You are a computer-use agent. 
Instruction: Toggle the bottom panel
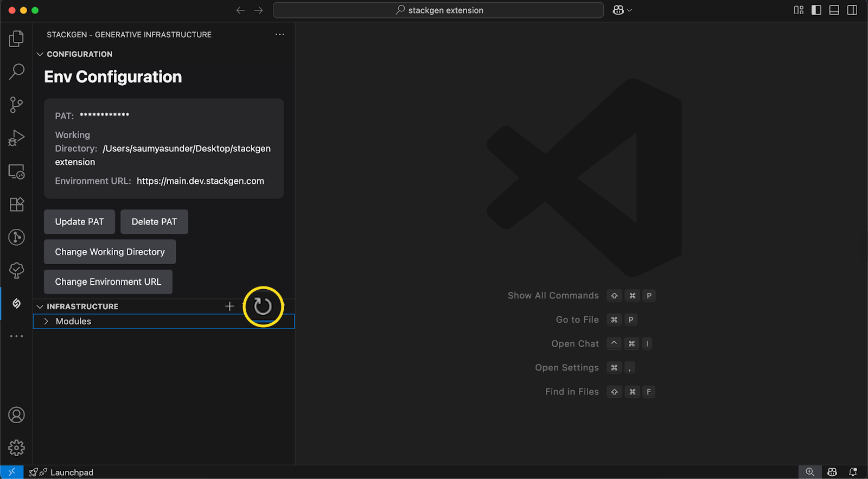834,10
